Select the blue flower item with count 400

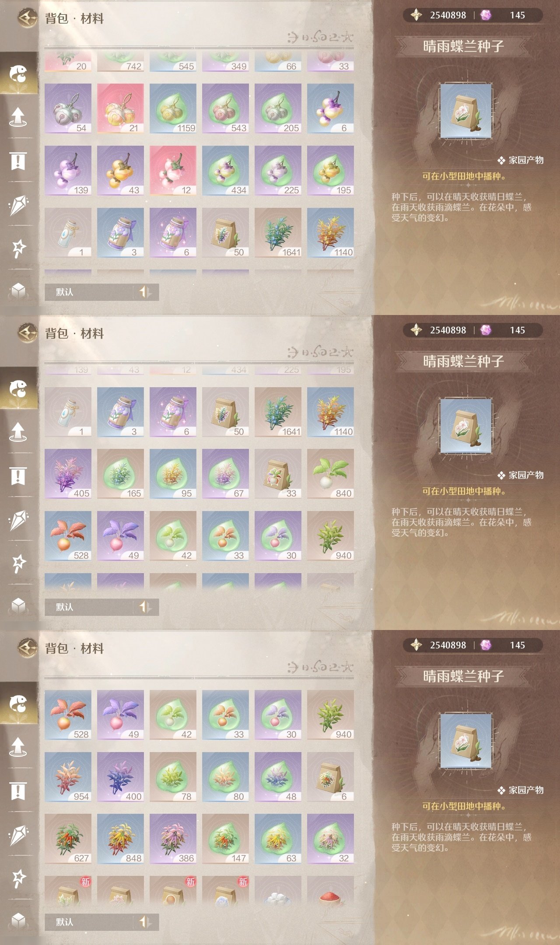120,777
